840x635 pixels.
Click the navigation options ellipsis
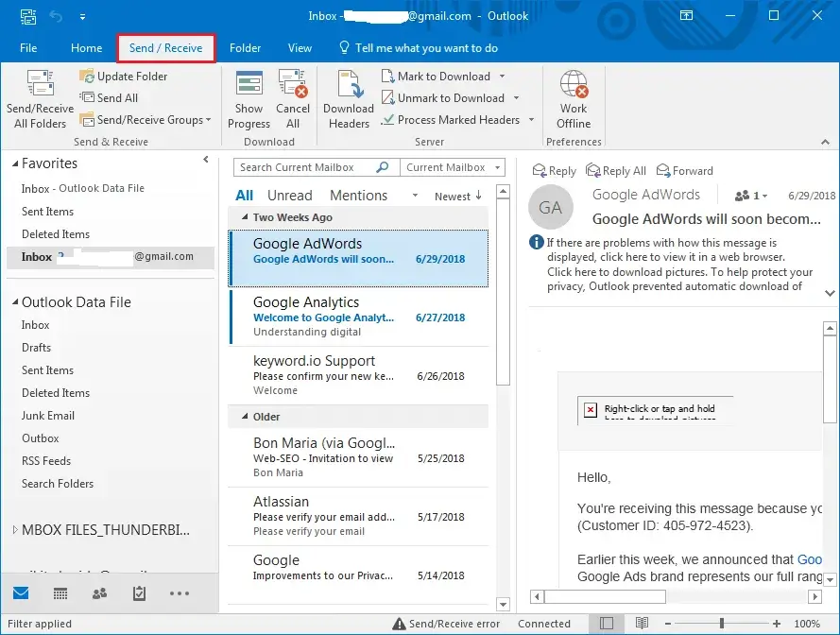pos(179,593)
